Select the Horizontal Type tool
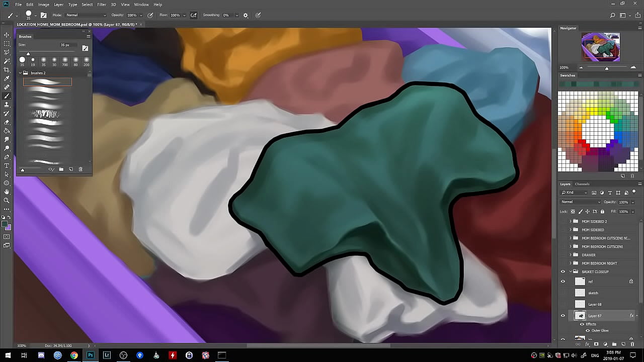This screenshot has width=644, height=362. 7,165
